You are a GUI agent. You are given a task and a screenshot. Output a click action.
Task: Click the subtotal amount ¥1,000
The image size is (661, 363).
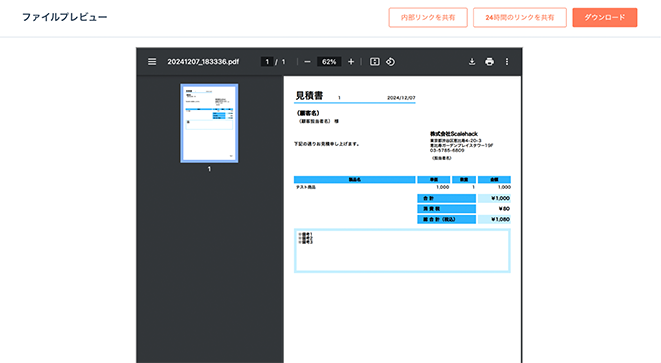point(500,198)
